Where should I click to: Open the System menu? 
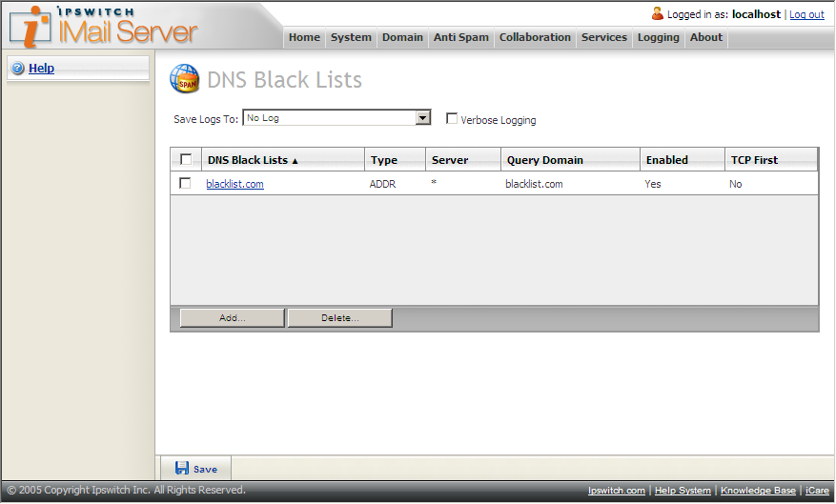click(351, 37)
